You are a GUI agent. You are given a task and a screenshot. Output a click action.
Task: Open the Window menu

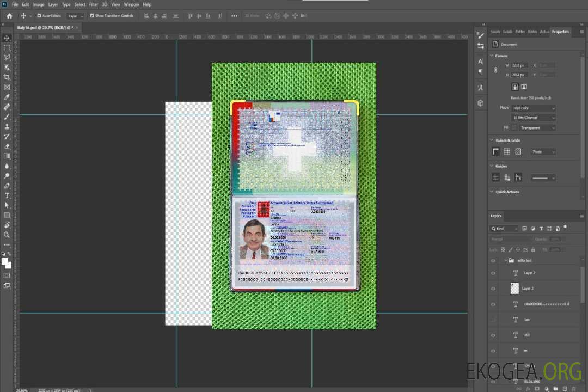pyautogui.click(x=131, y=4)
